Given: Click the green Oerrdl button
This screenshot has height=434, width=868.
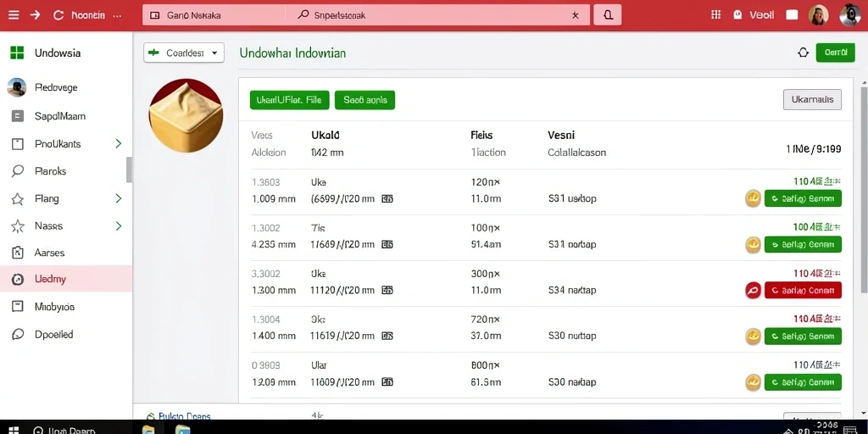Looking at the screenshot, I should (x=835, y=53).
